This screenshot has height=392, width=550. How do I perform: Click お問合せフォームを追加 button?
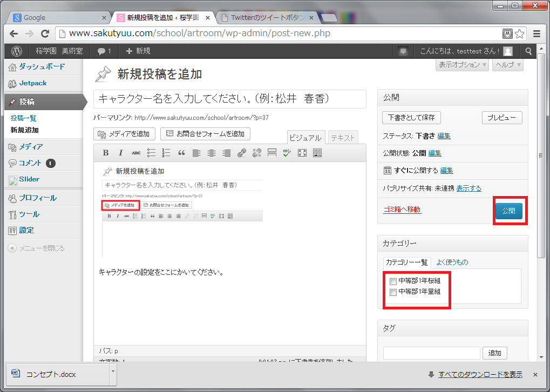coord(205,134)
